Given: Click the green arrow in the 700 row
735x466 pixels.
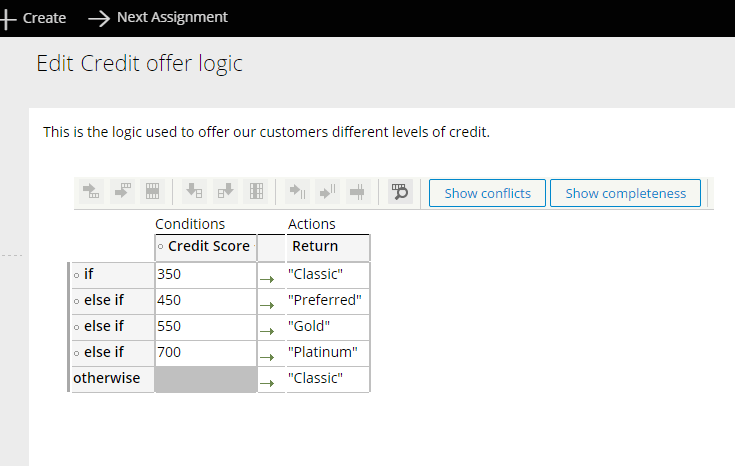Looking at the screenshot, I should (x=267, y=358).
